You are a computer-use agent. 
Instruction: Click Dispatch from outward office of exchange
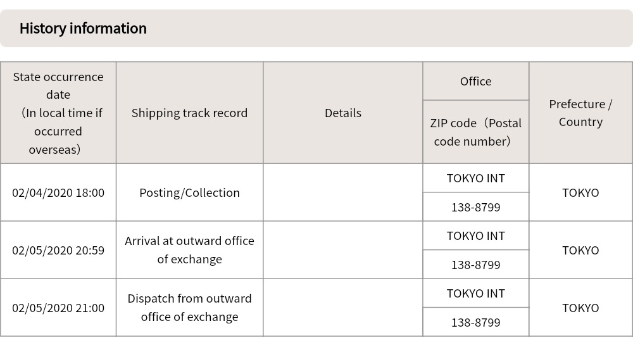click(x=189, y=308)
